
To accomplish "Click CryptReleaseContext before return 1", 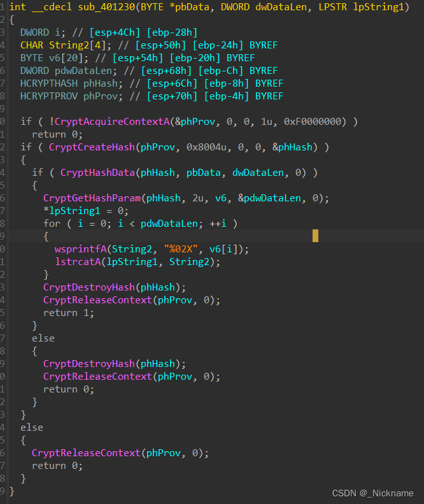I will tap(97, 300).
